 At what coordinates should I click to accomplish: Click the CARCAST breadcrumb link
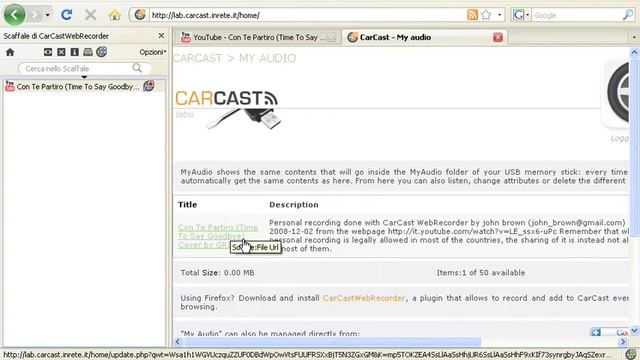pyautogui.click(x=198, y=58)
